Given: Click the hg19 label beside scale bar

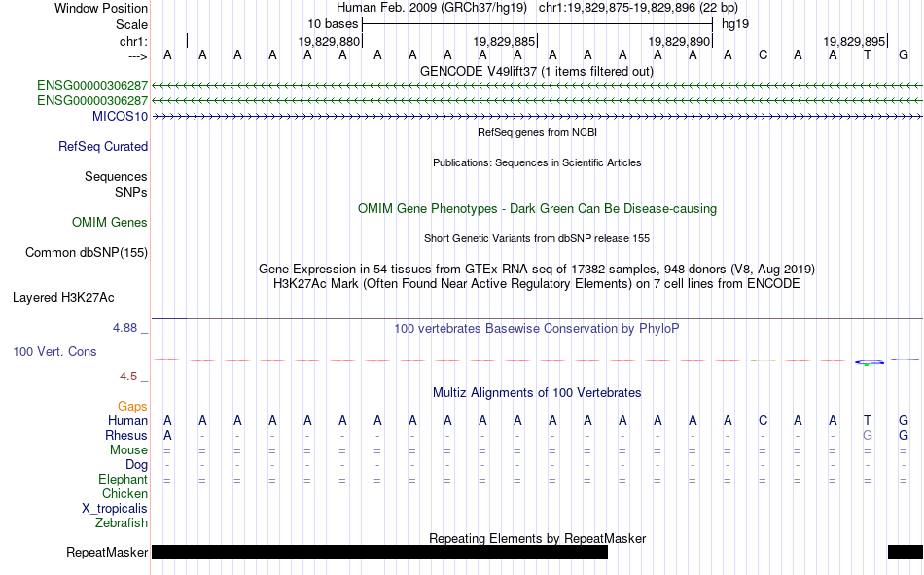Looking at the screenshot, I should click(x=735, y=24).
